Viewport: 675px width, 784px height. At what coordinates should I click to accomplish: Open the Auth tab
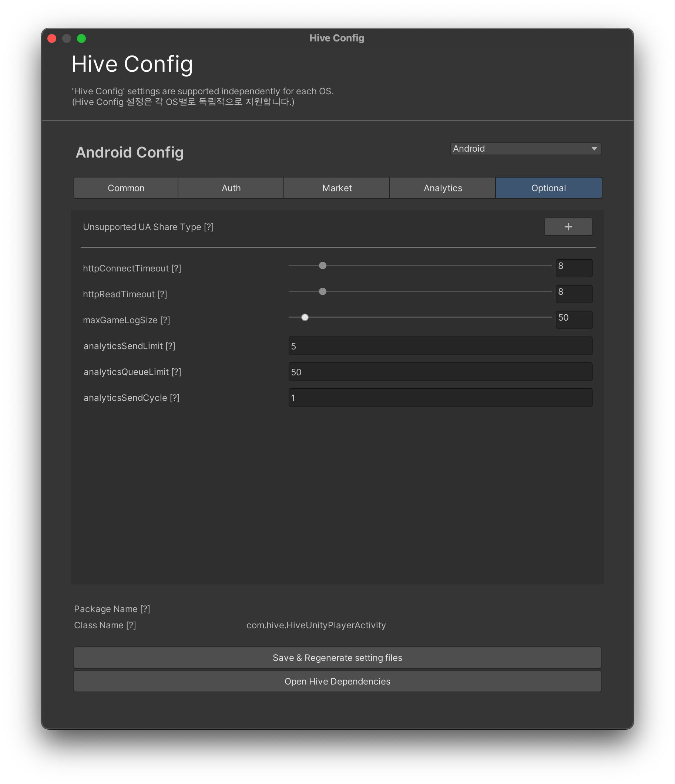231,188
